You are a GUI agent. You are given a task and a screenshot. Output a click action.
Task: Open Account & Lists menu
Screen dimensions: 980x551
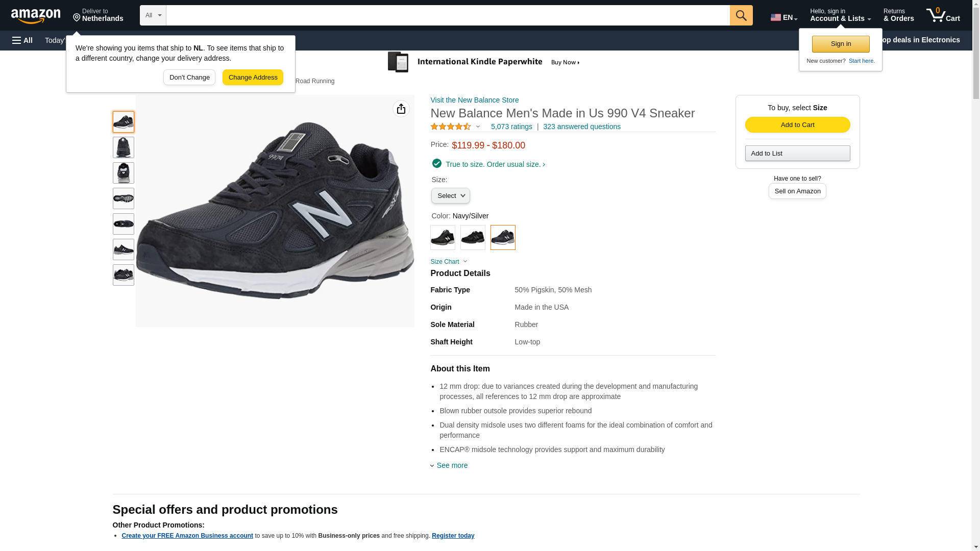coord(840,15)
